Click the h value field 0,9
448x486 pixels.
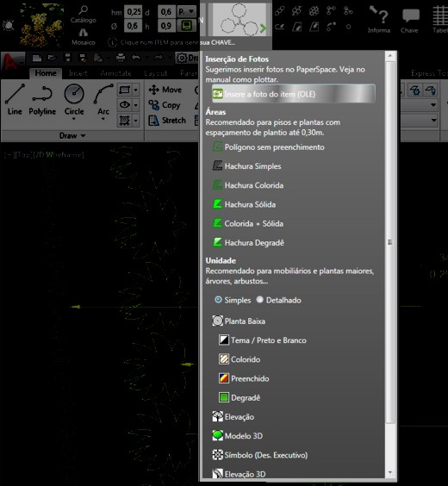[x=165, y=26]
